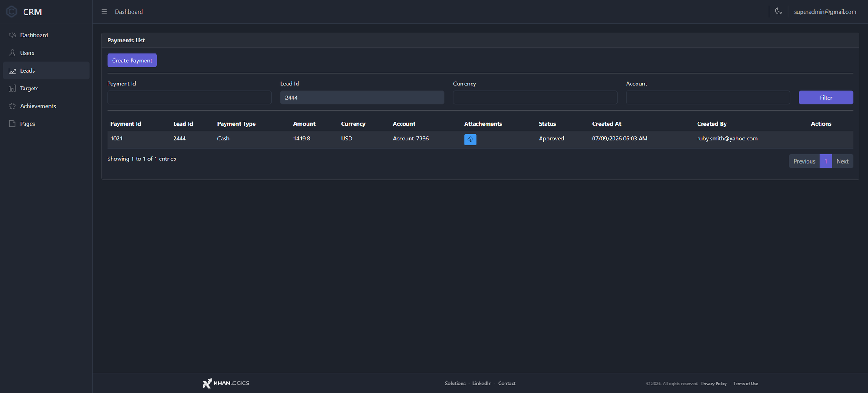The height and width of the screenshot is (393, 868).
Task: Open the Dashboard sidebar menu item
Action: pos(46,35)
